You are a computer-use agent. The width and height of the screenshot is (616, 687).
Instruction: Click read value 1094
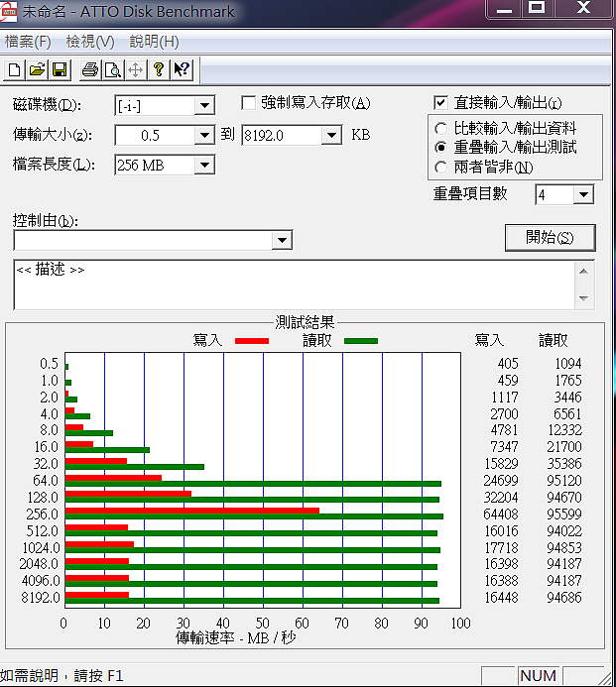tap(568, 363)
